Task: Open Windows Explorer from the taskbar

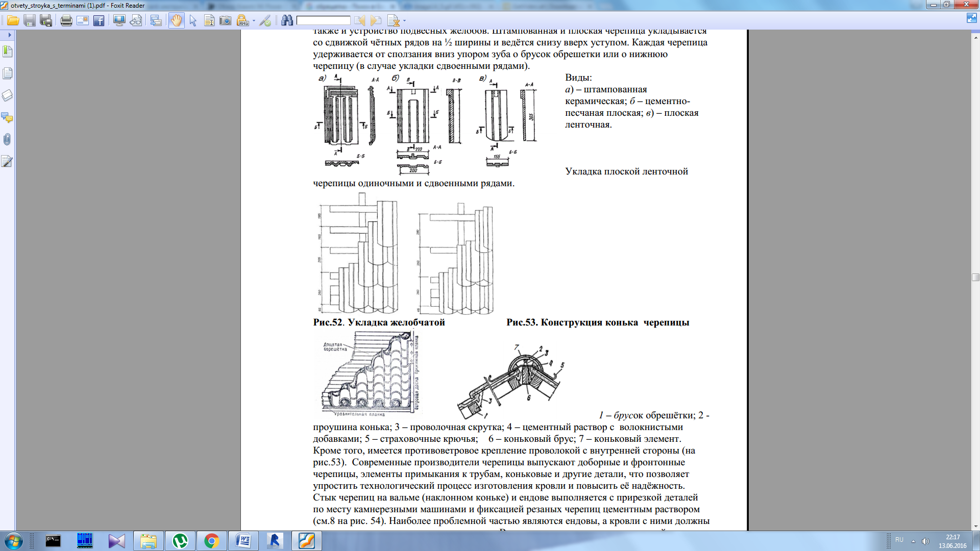Action: point(149,541)
